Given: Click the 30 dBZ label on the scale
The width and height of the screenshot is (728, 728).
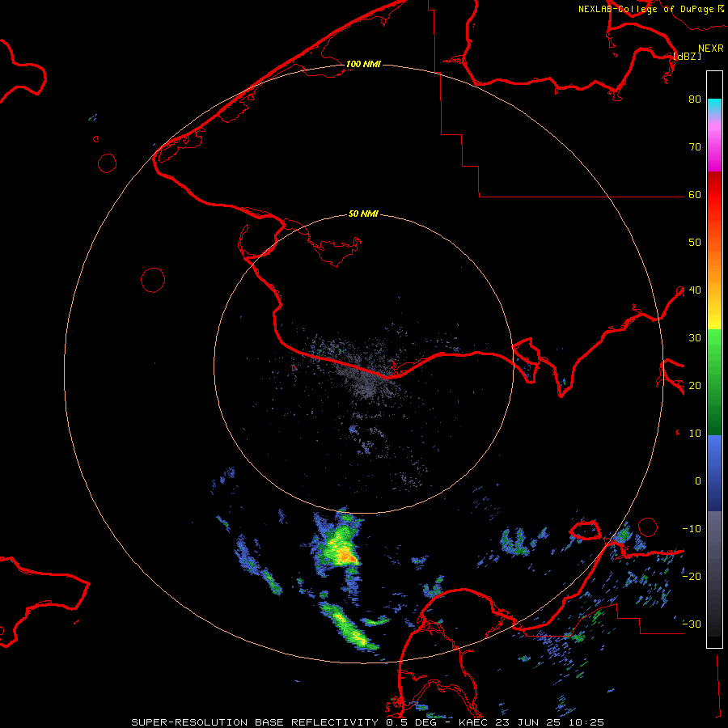Looking at the screenshot, I should pyautogui.click(x=695, y=338).
